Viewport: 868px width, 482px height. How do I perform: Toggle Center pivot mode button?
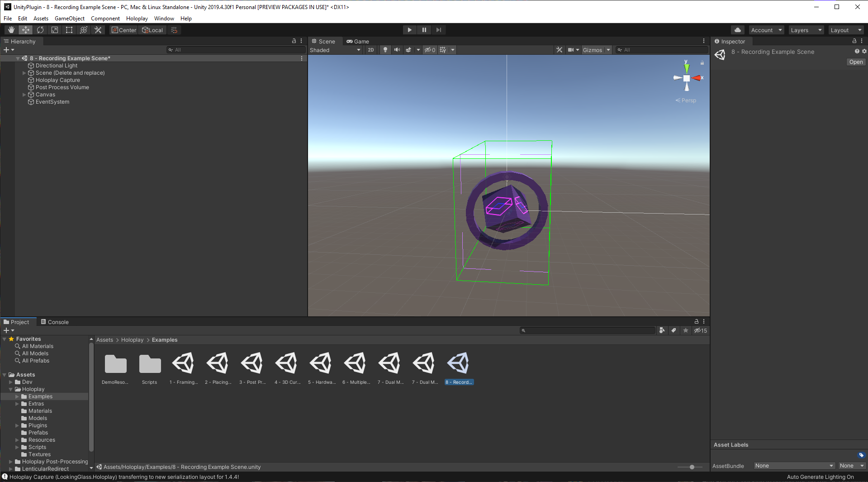pyautogui.click(x=124, y=30)
